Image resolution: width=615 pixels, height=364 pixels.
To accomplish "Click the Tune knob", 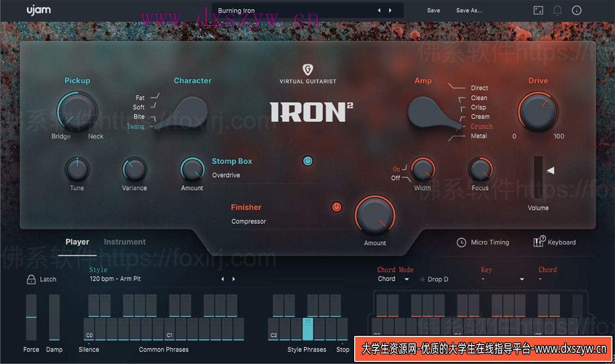I will coord(77,169).
